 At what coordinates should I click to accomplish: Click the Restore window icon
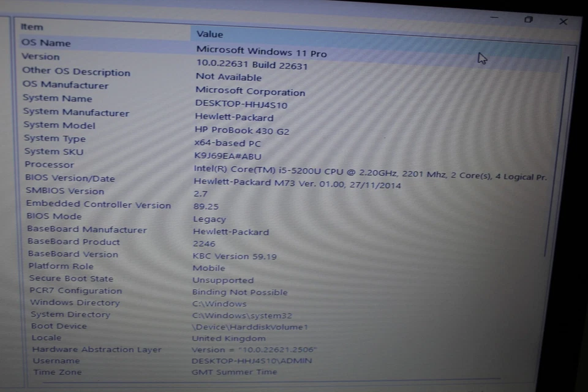pos(528,20)
